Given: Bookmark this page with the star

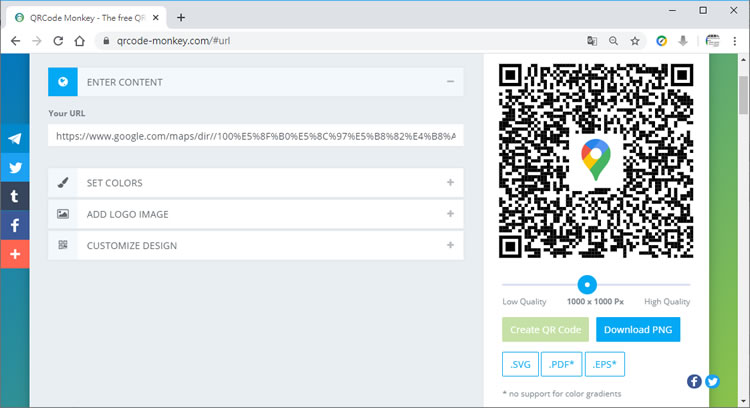Looking at the screenshot, I should click(635, 41).
